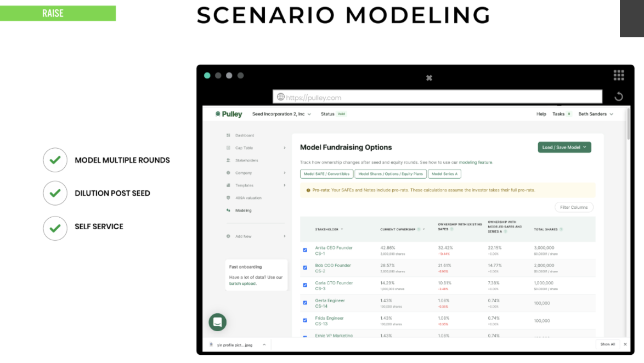Click the Templates sidebar icon
Image resolution: width=644 pixels, height=363 pixels.
pyautogui.click(x=228, y=185)
